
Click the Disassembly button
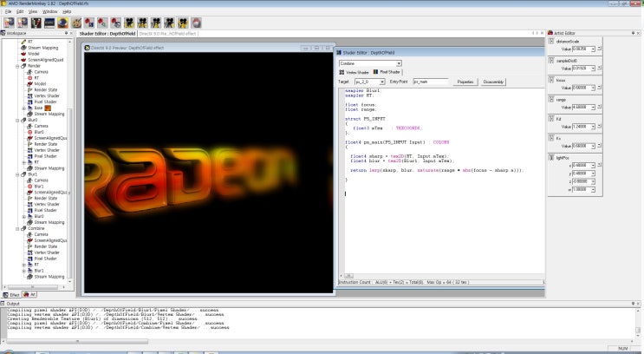[493, 82]
